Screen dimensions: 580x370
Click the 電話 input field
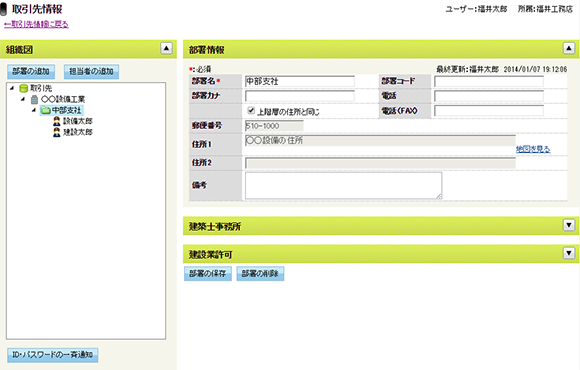click(x=489, y=96)
